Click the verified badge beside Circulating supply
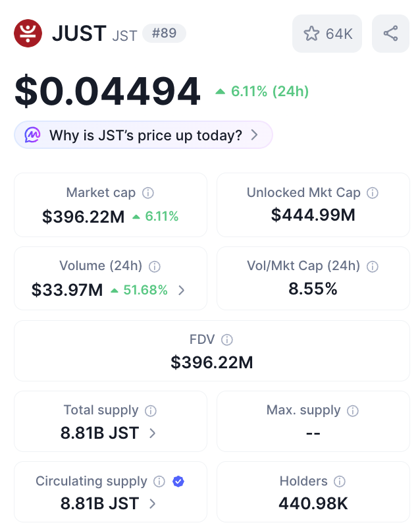The height and width of the screenshot is (531, 420). 178,482
